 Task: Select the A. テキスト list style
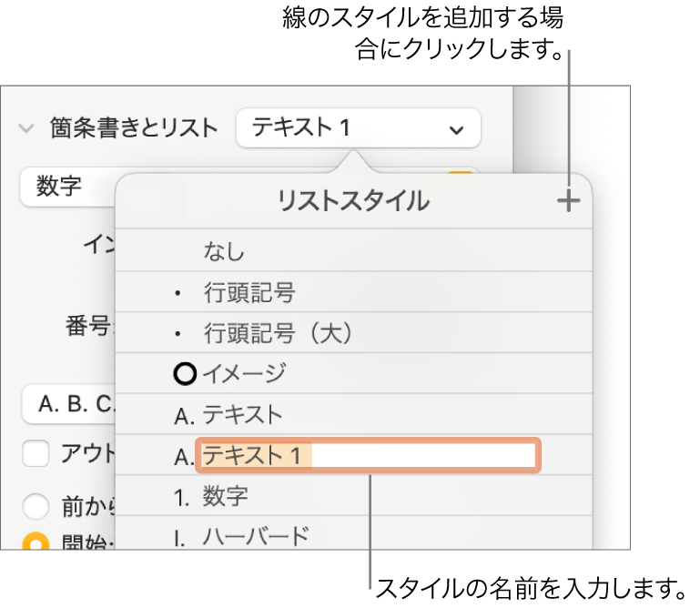click(x=353, y=414)
